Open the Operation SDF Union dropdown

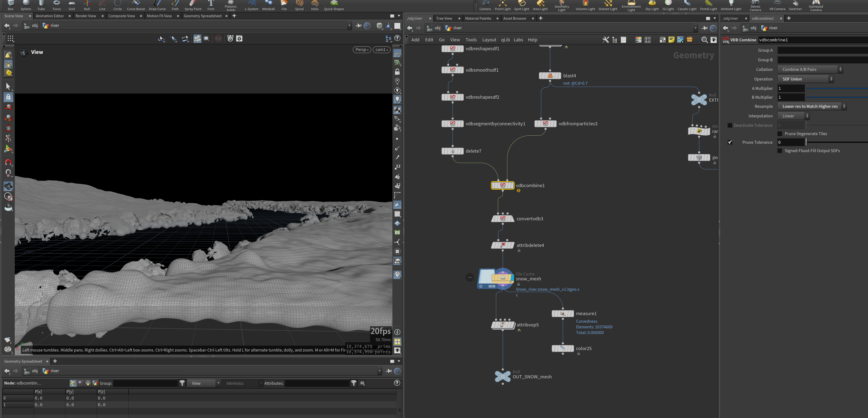click(805, 79)
